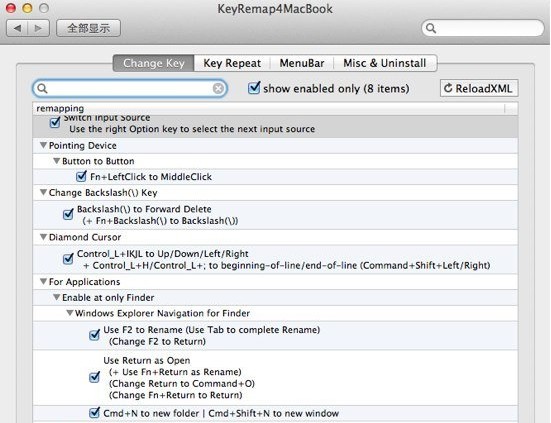The width and height of the screenshot is (551, 423).
Task: Click the "Change Backslash(\) Key" label
Action: point(103,193)
